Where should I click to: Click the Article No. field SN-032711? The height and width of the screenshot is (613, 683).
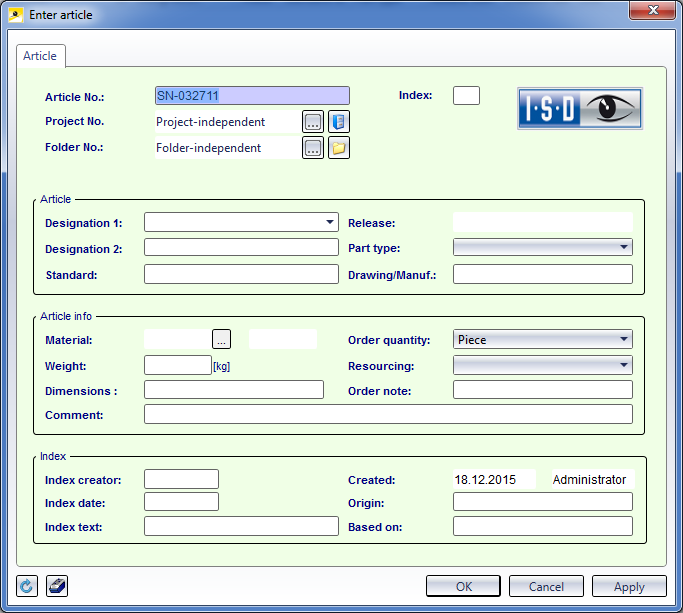(x=252, y=95)
